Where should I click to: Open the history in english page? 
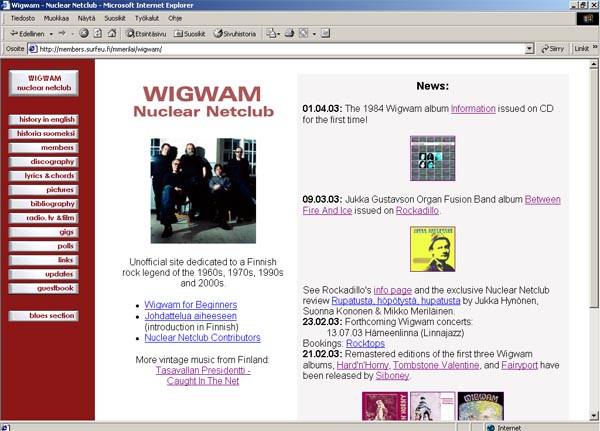tap(44, 119)
